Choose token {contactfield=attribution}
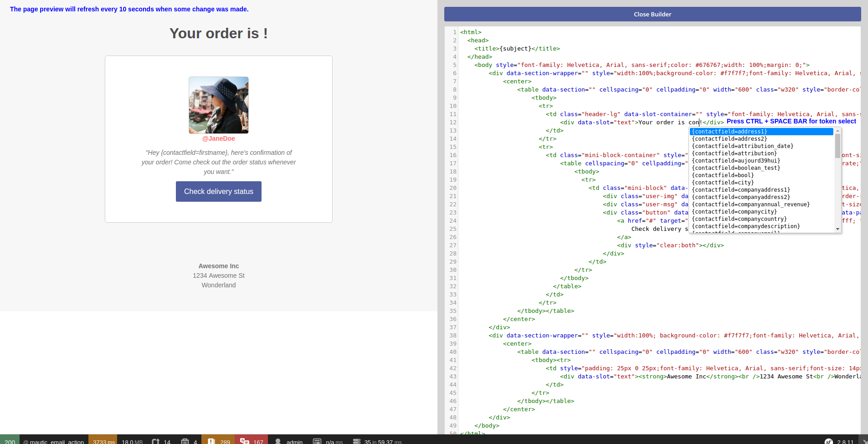Screen dimensions: 868x444 761,153
